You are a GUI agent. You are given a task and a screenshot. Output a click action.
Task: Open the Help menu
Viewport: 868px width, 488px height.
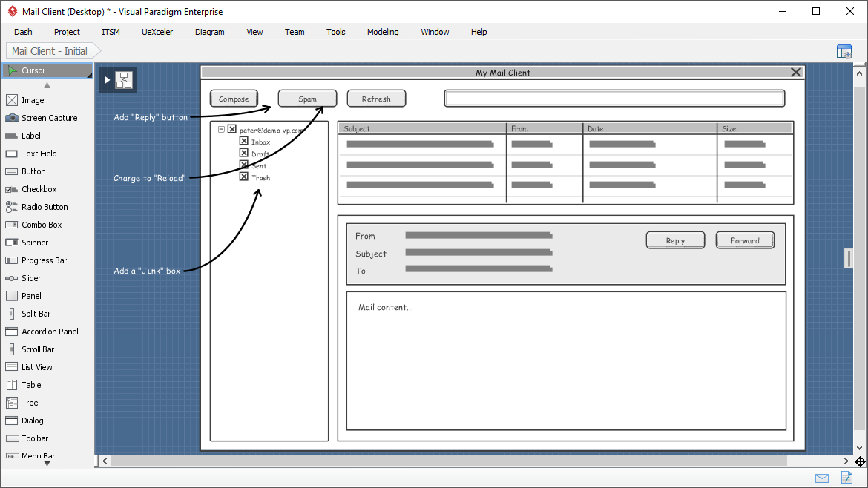(x=479, y=32)
